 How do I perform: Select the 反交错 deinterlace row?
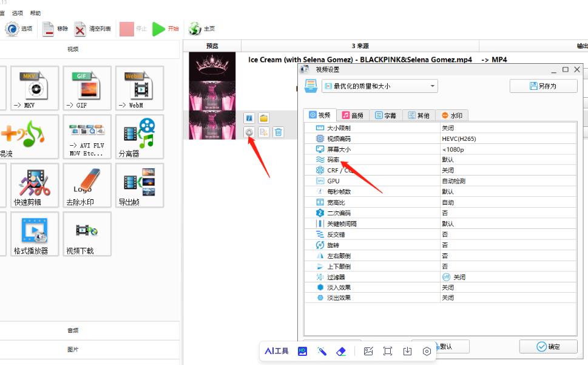tap(441, 234)
